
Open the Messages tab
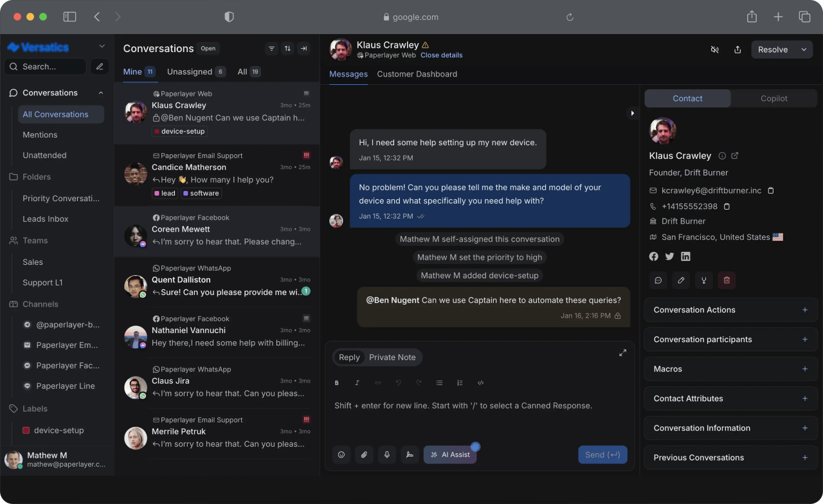(x=348, y=74)
